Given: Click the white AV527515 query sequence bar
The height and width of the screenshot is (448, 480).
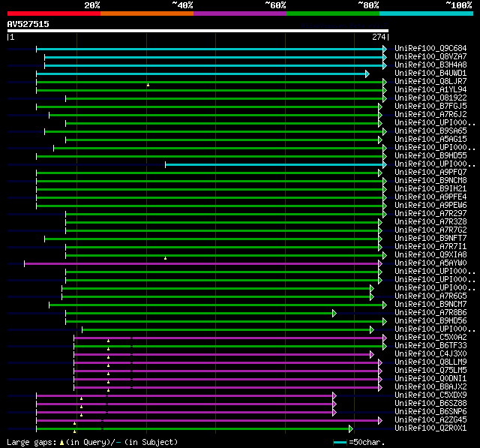Looking at the screenshot, I should point(198,31).
